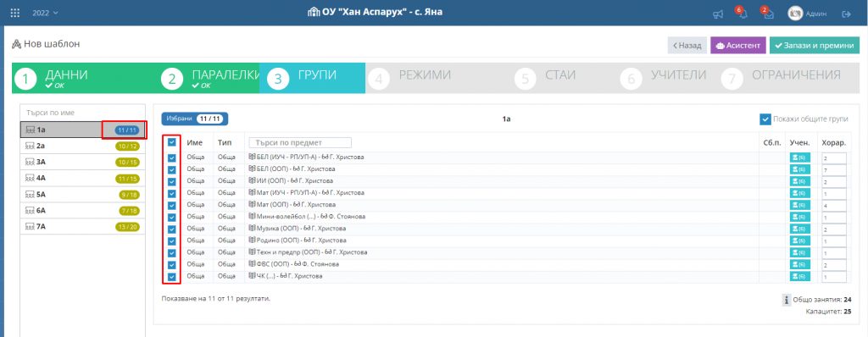Select class 7А in the list

[83, 226]
